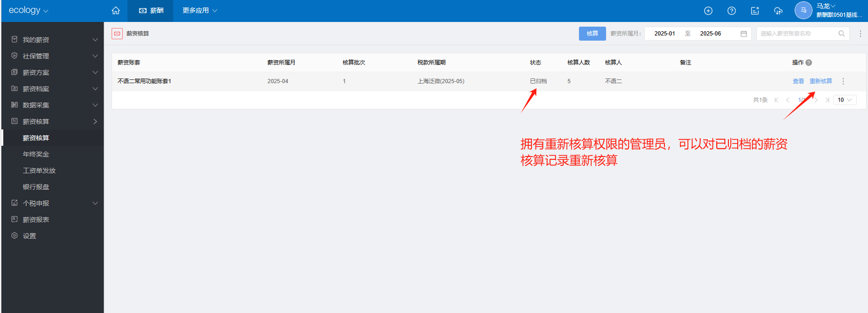Open the home page icon

pyautogui.click(x=116, y=10)
